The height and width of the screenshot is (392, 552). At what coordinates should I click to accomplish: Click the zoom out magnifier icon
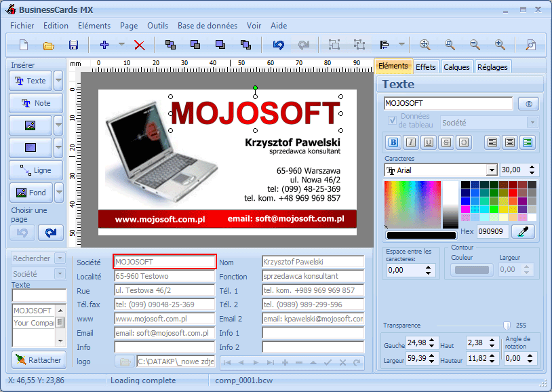tap(475, 45)
